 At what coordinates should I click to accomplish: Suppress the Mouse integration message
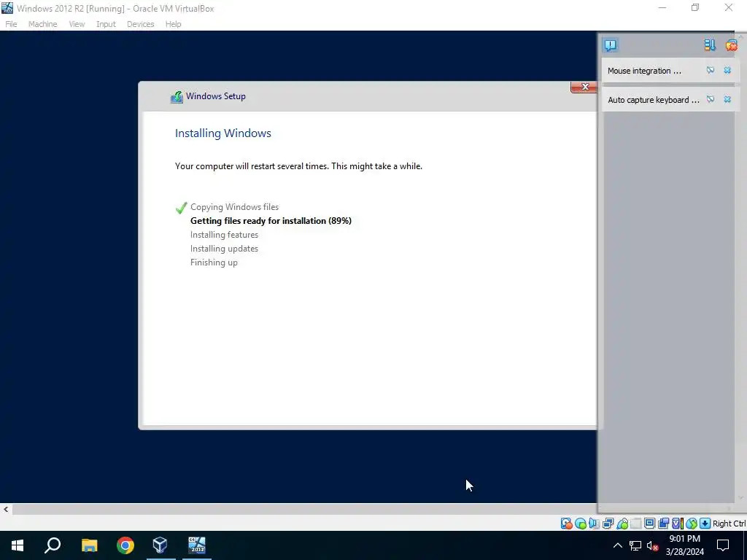(711, 71)
